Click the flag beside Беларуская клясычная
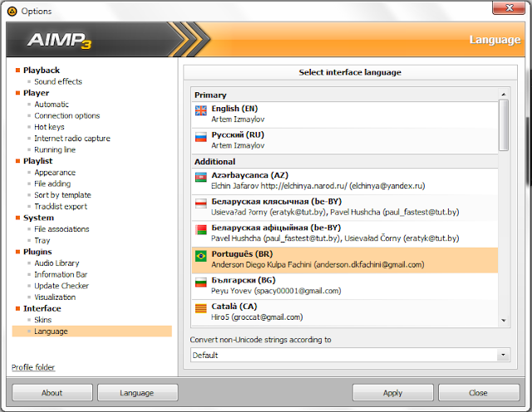The image size is (532, 412). [201, 204]
